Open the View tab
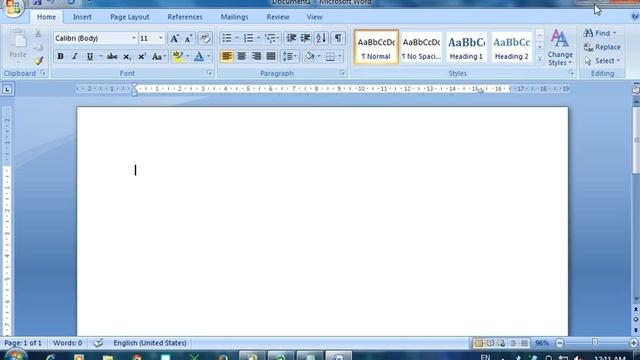The width and height of the screenshot is (640, 360). [314, 17]
